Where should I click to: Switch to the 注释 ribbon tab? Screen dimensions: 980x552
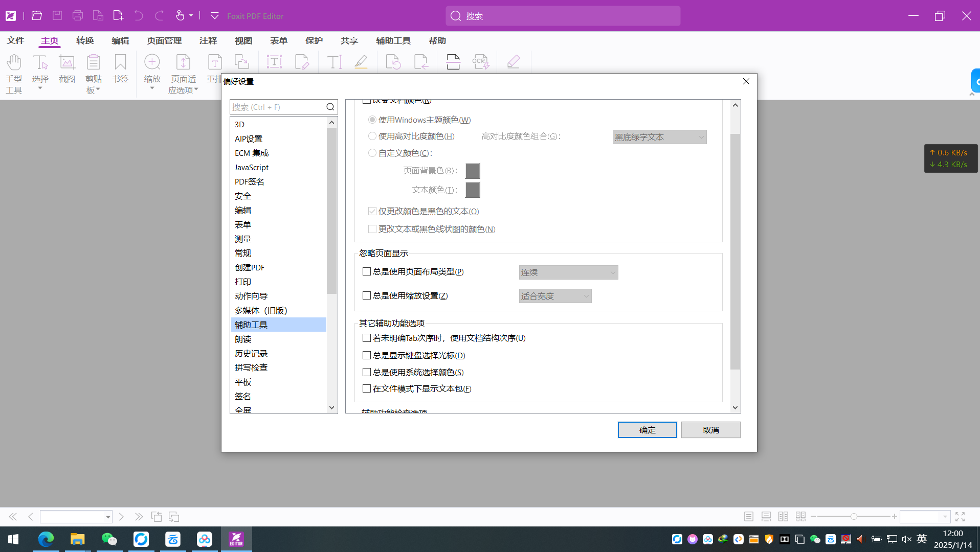point(208,40)
